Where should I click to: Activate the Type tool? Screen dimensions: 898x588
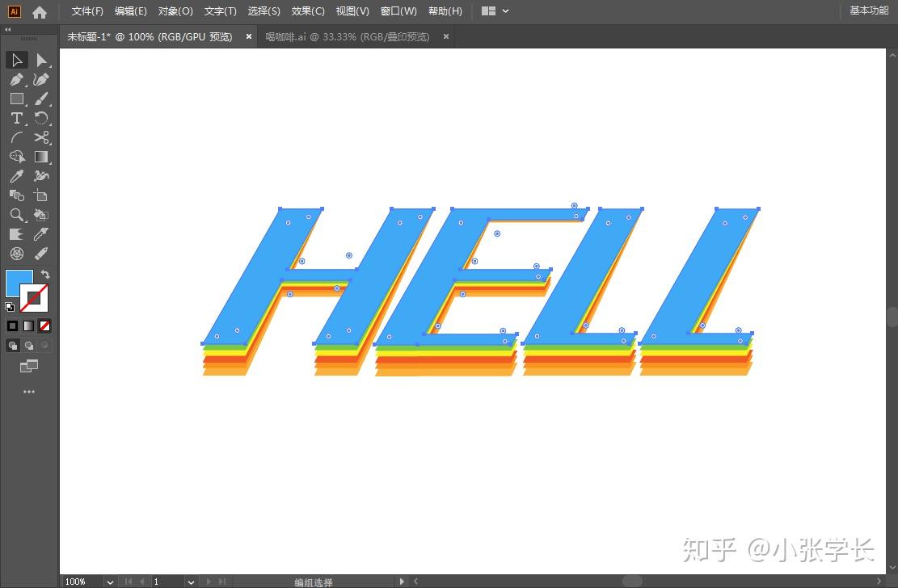click(17, 118)
